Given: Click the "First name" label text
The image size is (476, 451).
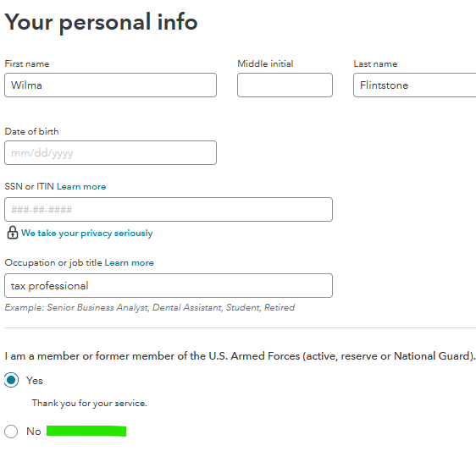Looking at the screenshot, I should 27,63.
